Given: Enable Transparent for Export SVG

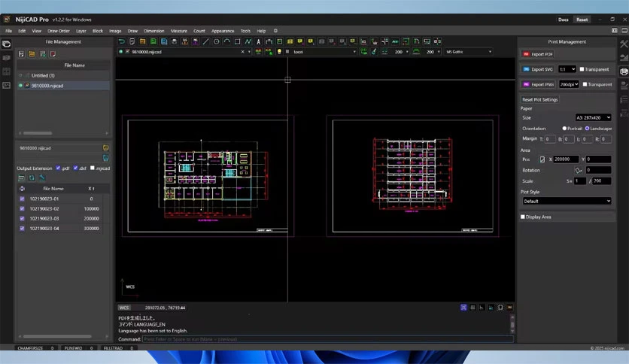Looking at the screenshot, I should [582, 69].
